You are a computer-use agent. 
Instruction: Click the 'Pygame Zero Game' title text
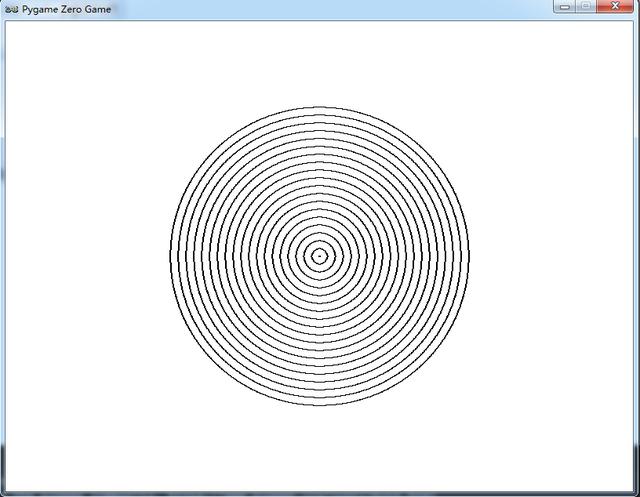[x=67, y=9]
